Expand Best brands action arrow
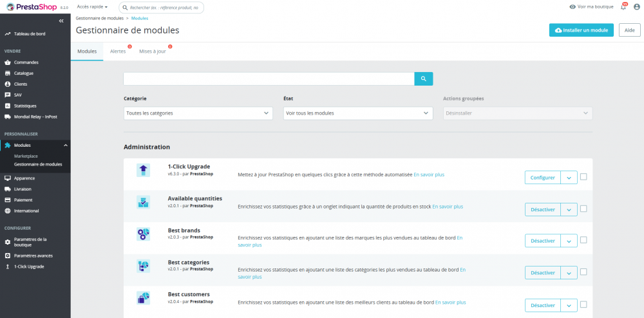This screenshot has width=644, height=318. (569, 241)
